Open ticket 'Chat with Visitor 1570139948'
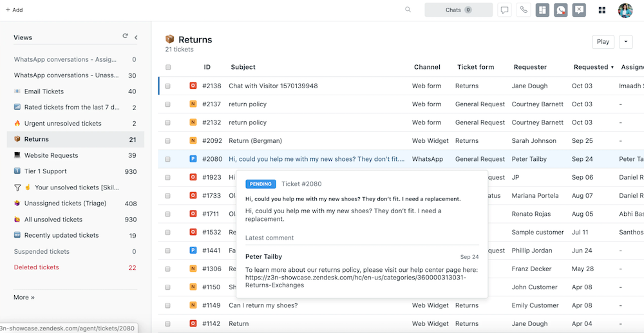The height and width of the screenshot is (333, 644). pos(273,86)
